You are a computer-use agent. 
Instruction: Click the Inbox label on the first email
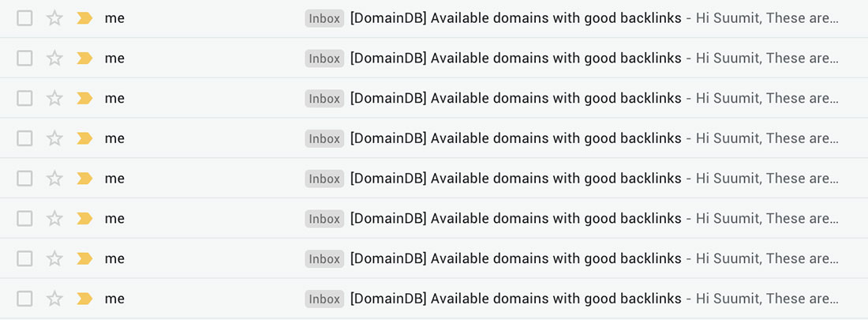click(324, 18)
